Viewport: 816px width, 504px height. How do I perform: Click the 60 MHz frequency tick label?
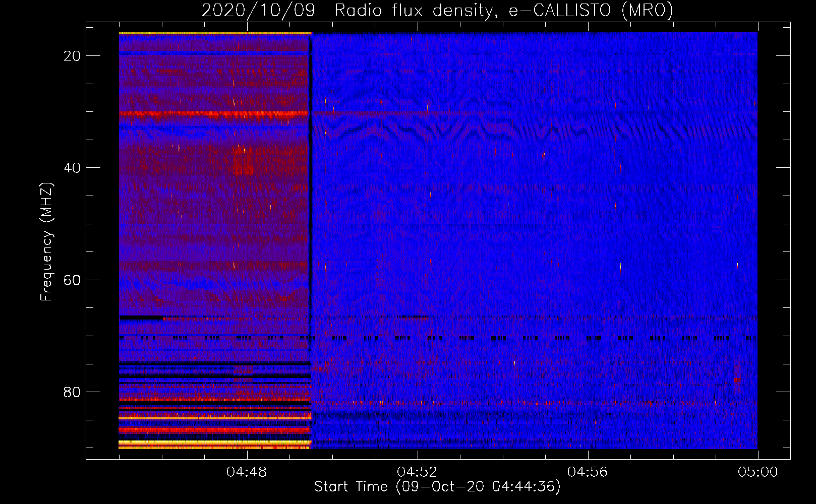pyautogui.click(x=73, y=280)
